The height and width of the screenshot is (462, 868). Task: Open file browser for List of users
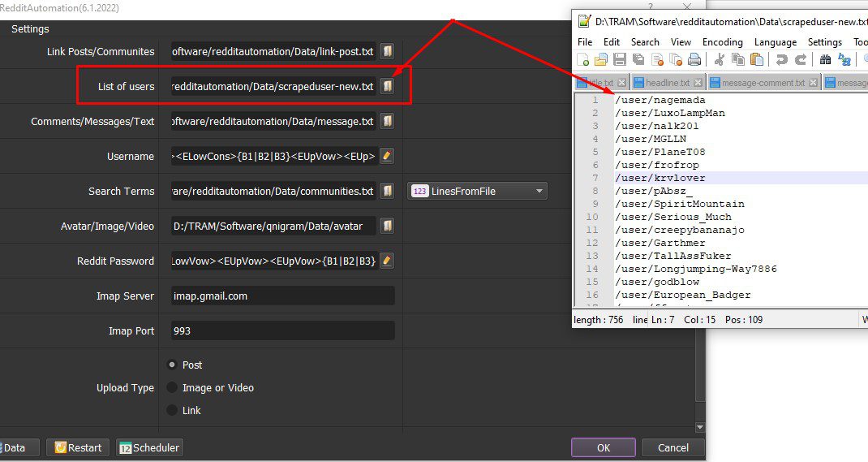(x=388, y=86)
